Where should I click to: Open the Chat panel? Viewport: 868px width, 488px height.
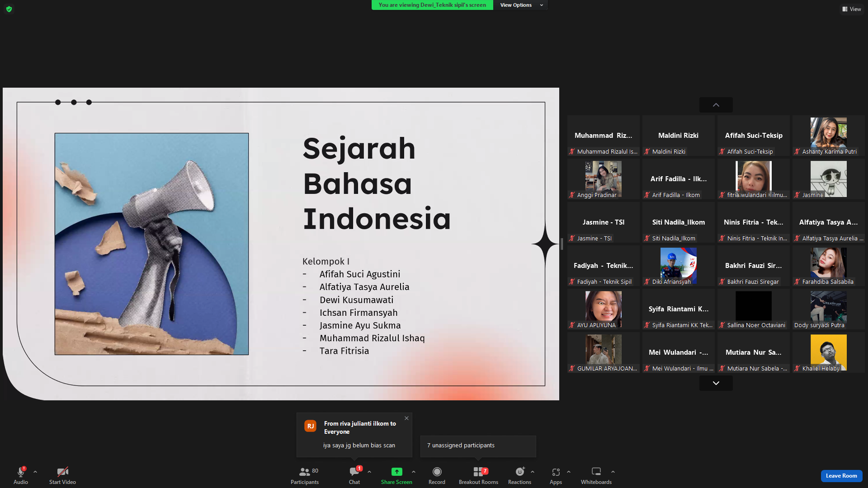354,476
